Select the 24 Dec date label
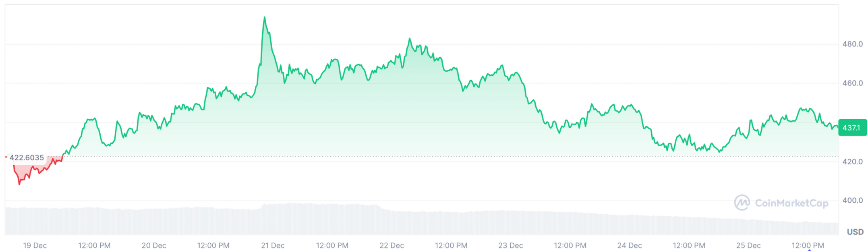 630,245
